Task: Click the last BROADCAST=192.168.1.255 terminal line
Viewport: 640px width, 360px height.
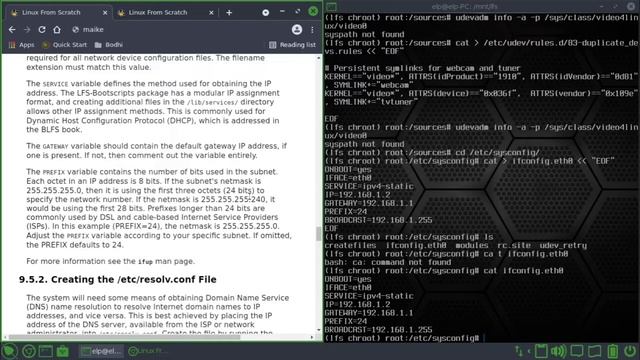Action: (x=378, y=330)
